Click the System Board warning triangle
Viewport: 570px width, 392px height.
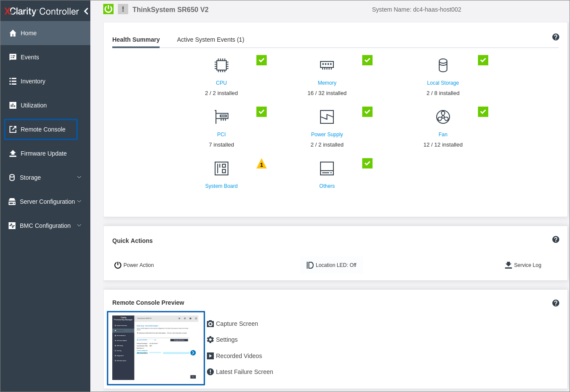pyautogui.click(x=262, y=164)
